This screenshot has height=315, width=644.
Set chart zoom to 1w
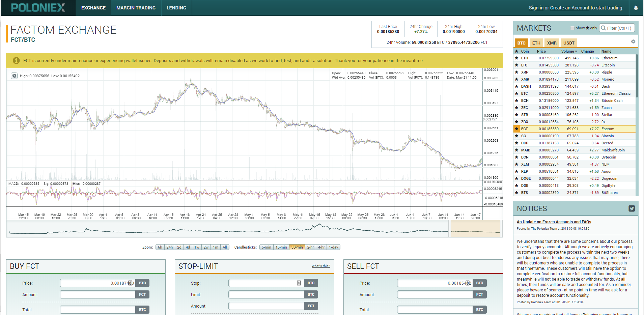point(197,247)
